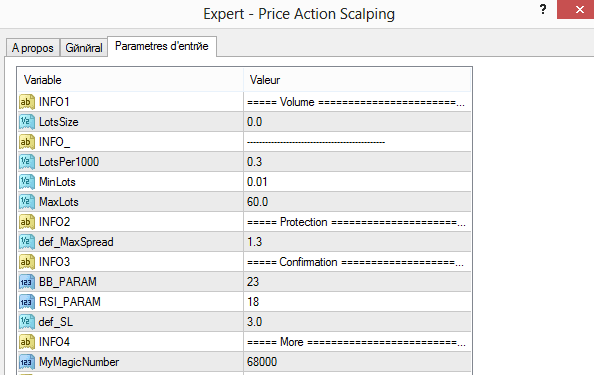
Task: Select the double-type icon next to LotsSize
Action: (27, 122)
